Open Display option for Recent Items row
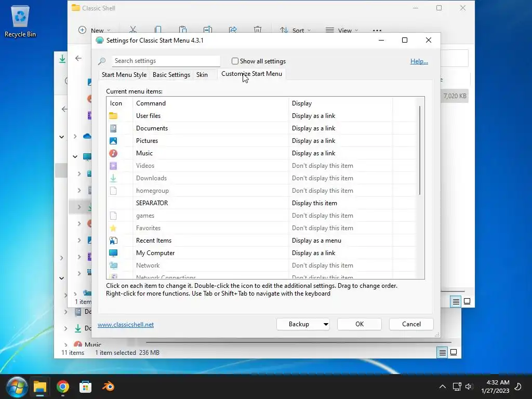This screenshot has height=399, width=532. [316, 241]
